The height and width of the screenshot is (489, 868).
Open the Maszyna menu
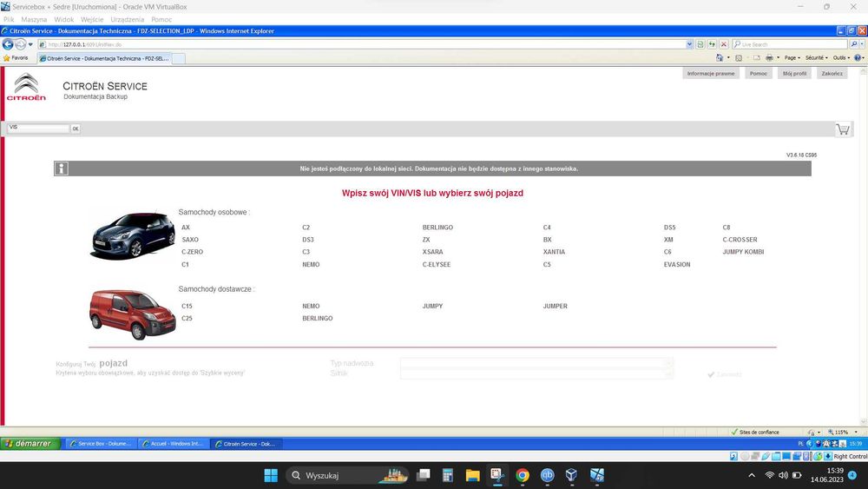(34, 19)
